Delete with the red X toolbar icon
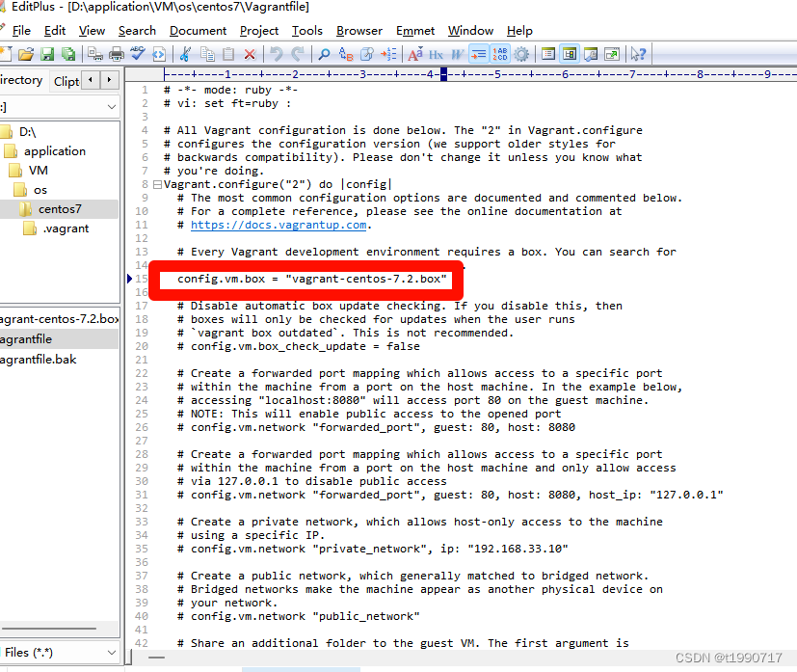The height and width of the screenshot is (672, 797). pyautogui.click(x=250, y=54)
